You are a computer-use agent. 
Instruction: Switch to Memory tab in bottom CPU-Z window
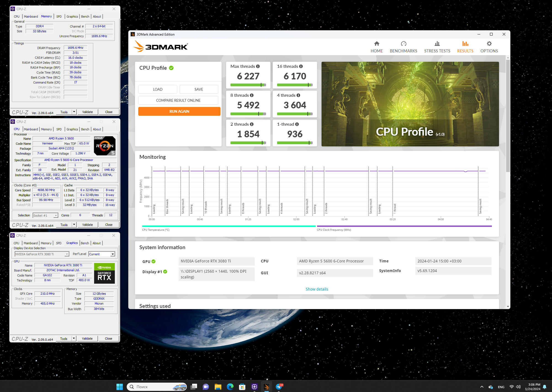[x=46, y=243]
